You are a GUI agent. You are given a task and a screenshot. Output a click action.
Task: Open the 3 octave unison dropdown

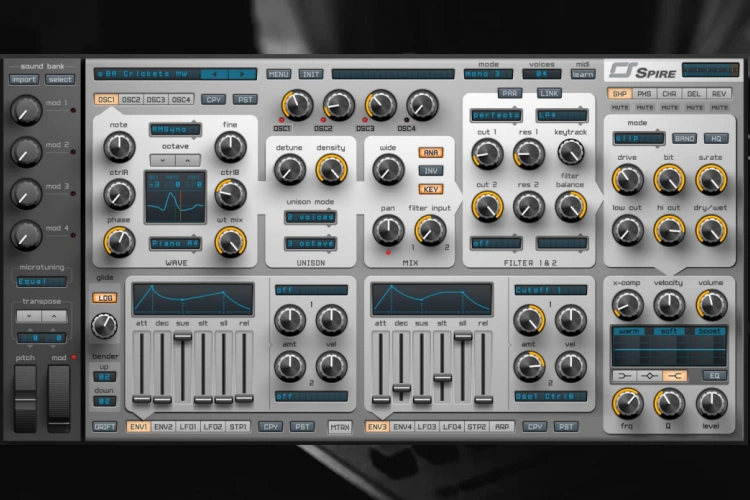coord(310,244)
